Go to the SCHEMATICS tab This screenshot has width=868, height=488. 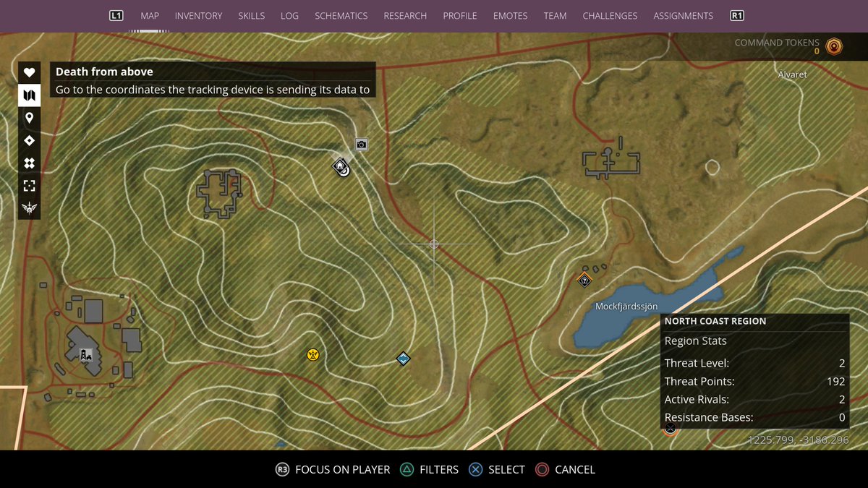coord(341,15)
